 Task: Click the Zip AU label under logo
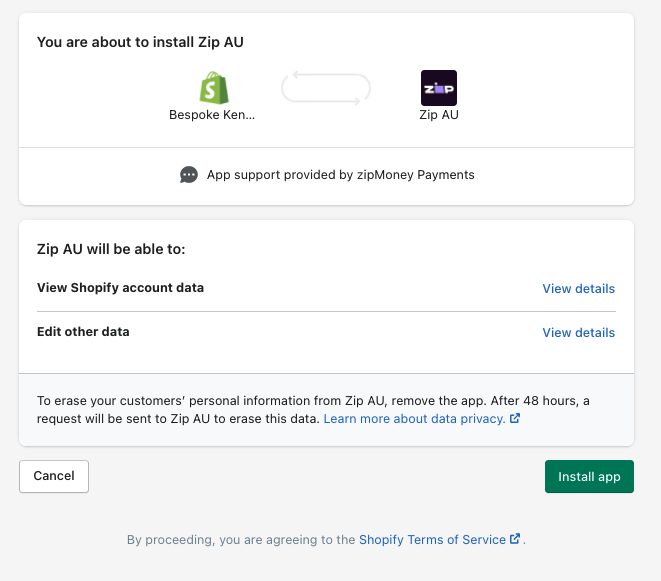(x=439, y=115)
